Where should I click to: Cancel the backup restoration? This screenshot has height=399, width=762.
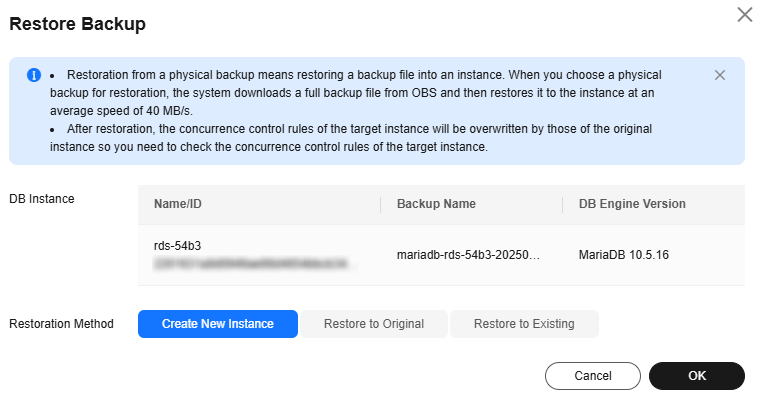click(x=592, y=376)
